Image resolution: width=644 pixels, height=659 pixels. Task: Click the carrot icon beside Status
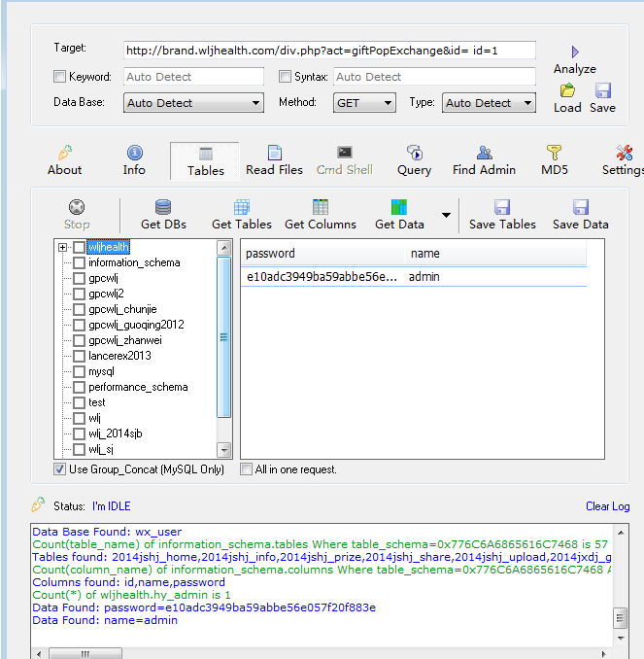(38, 504)
